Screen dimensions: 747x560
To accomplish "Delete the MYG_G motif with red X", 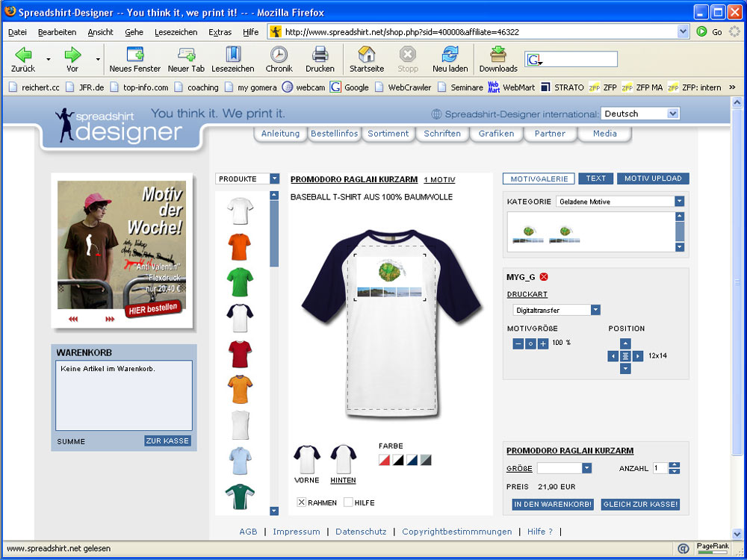I will [x=544, y=277].
